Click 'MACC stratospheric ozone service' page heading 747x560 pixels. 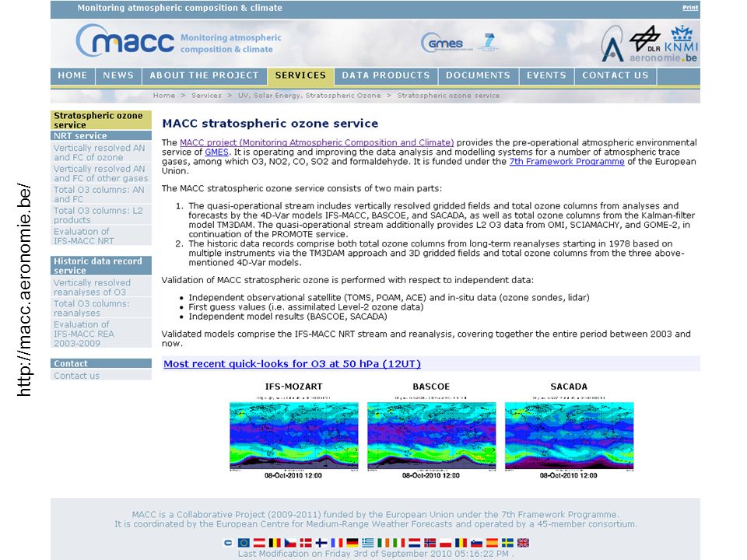click(270, 124)
